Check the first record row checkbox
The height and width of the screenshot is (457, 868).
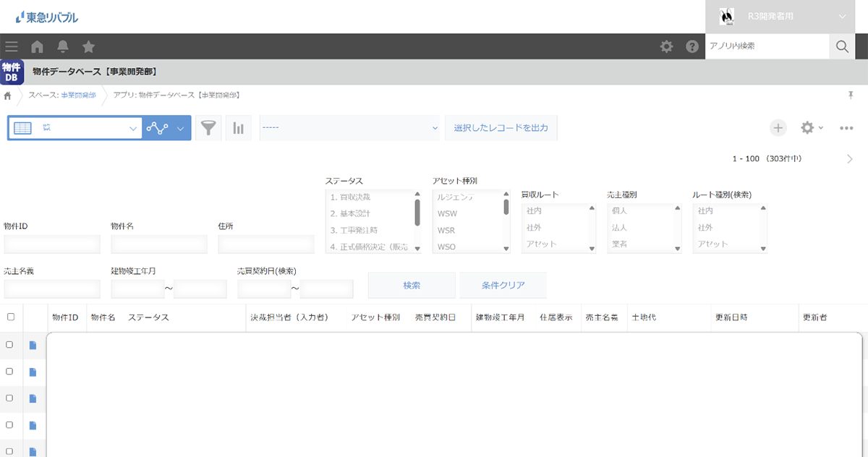(x=10, y=345)
